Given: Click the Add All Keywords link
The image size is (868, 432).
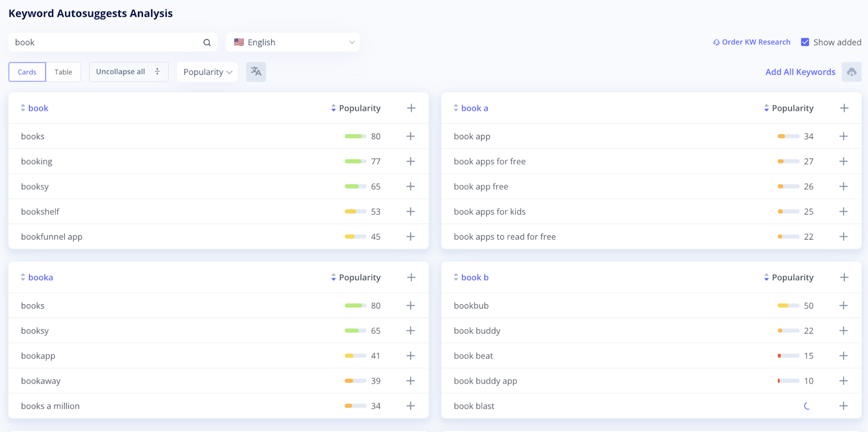Looking at the screenshot, I should point(800,72).
